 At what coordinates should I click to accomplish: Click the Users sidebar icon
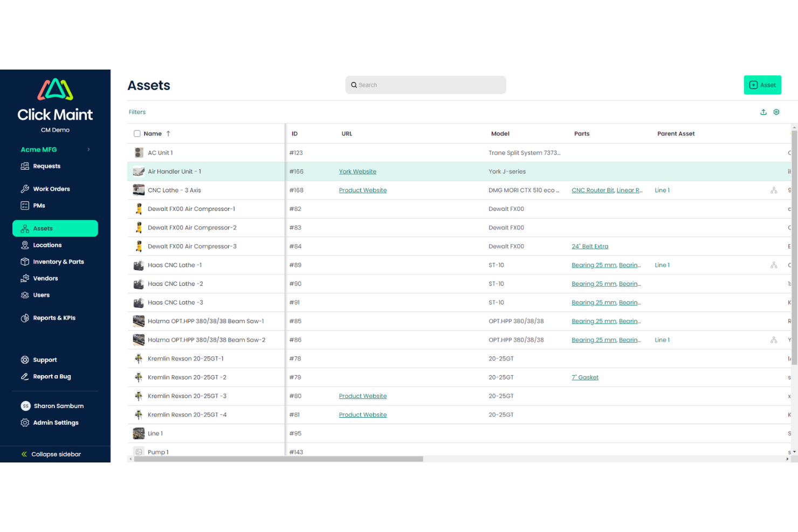(25, 295)
